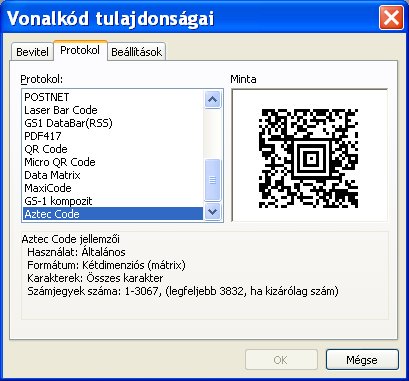The image size is (409, 381).
Task: Select POSTNET in the protocol list
Action: click(113, 97)
